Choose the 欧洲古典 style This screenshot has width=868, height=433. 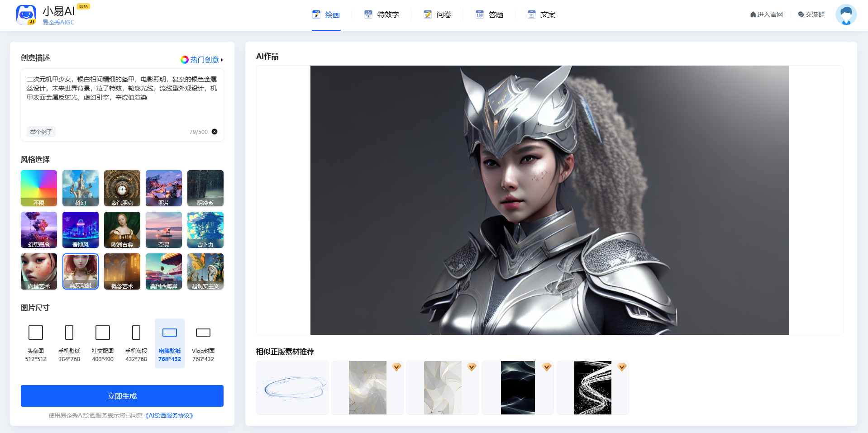122,230
